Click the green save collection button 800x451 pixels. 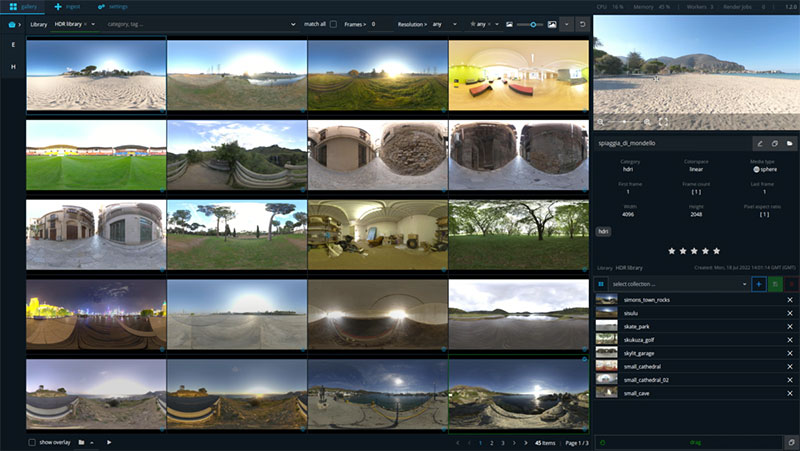click(x=775, y=284)
